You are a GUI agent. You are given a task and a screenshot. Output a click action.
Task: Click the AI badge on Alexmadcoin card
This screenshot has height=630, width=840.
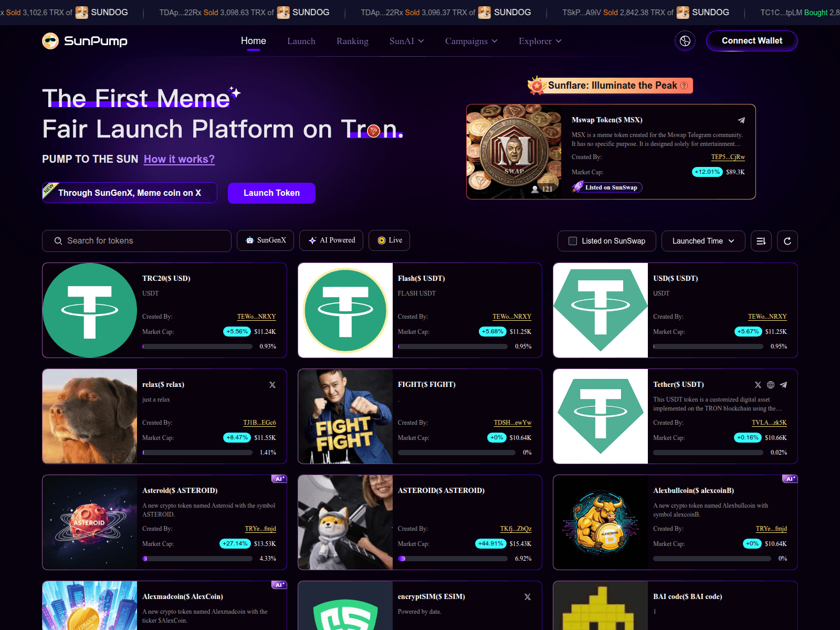coord(279,585)
